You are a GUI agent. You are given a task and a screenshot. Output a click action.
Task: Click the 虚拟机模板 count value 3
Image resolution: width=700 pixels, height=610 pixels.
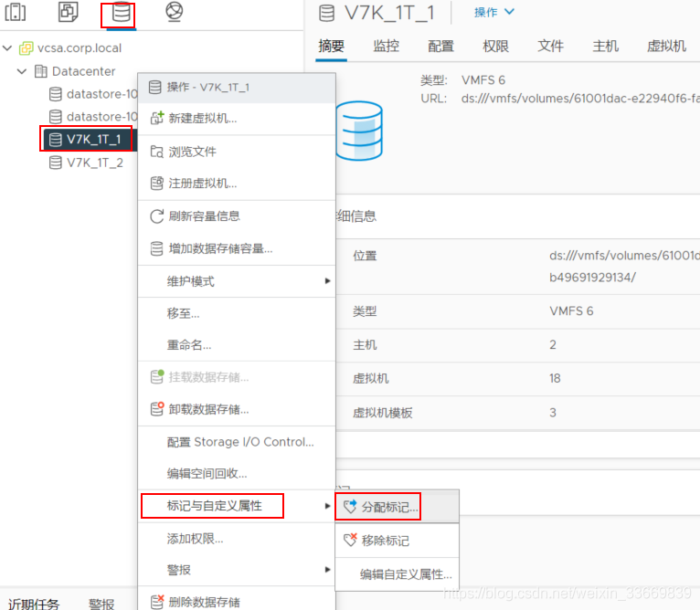(x=553, y=413)
